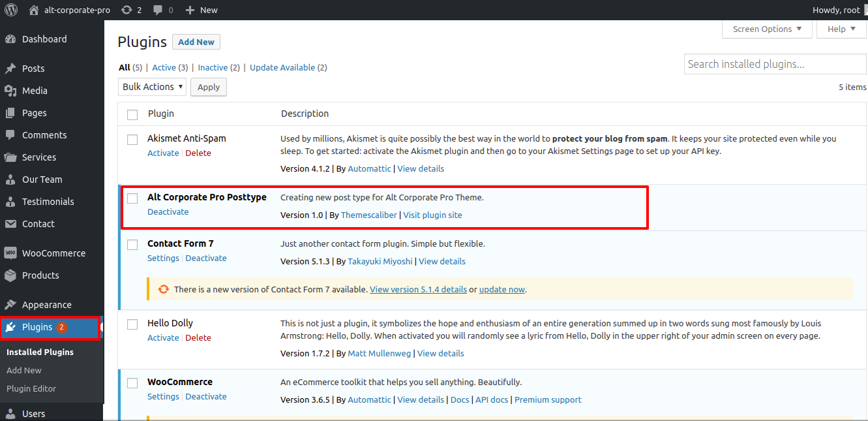Screen dimensions: 868x421
Task: Open Themescaliber author link
Action: [x=369, y=215]
